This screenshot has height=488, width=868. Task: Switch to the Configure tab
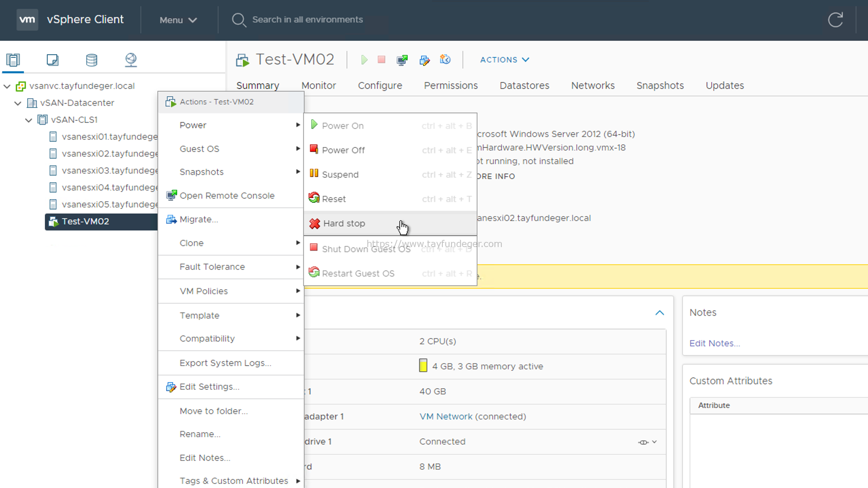point(380,85)
